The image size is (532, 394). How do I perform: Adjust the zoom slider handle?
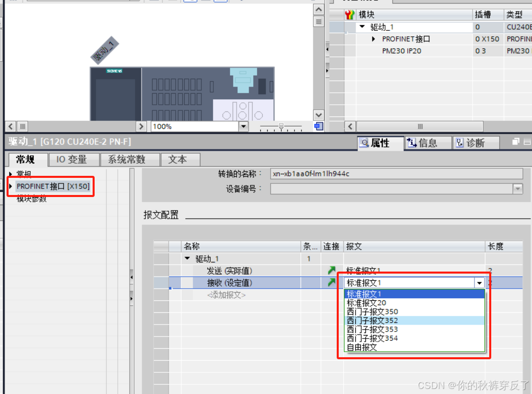click(281, 126)
